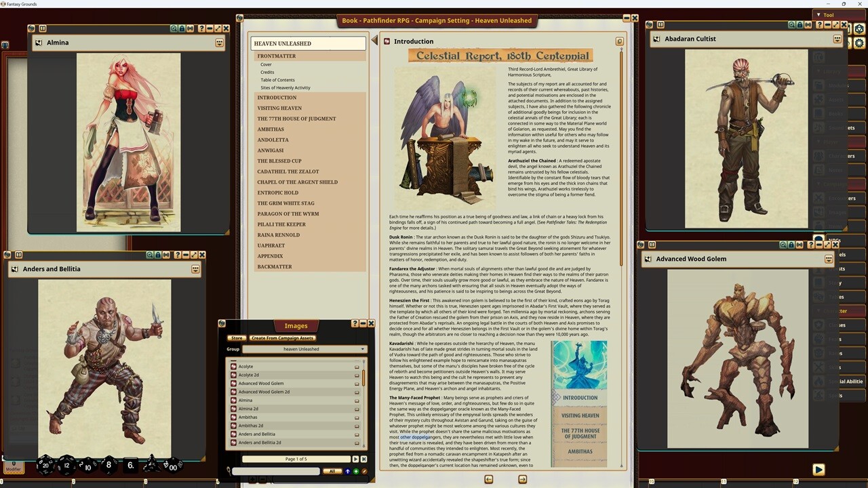Lock the Almina window with the padlock toggle

[x=182, y=28]
